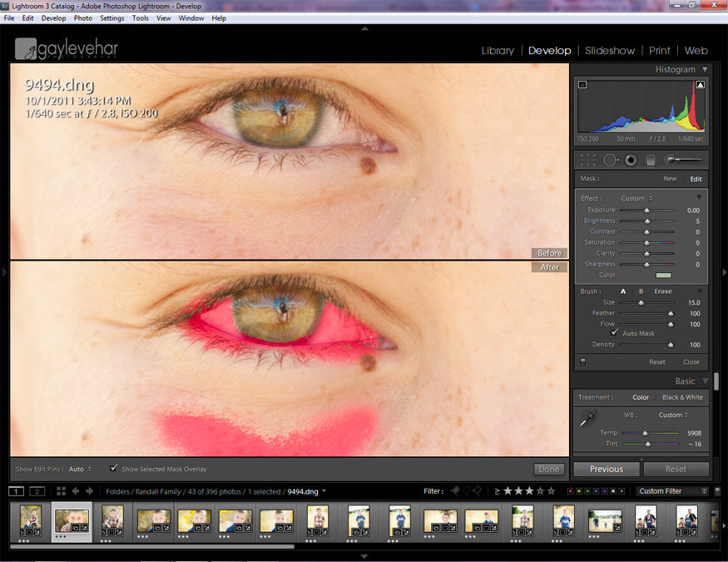728x562 pixels.
Task: Select the Spot Removal tool
Action: pos(611,160)
